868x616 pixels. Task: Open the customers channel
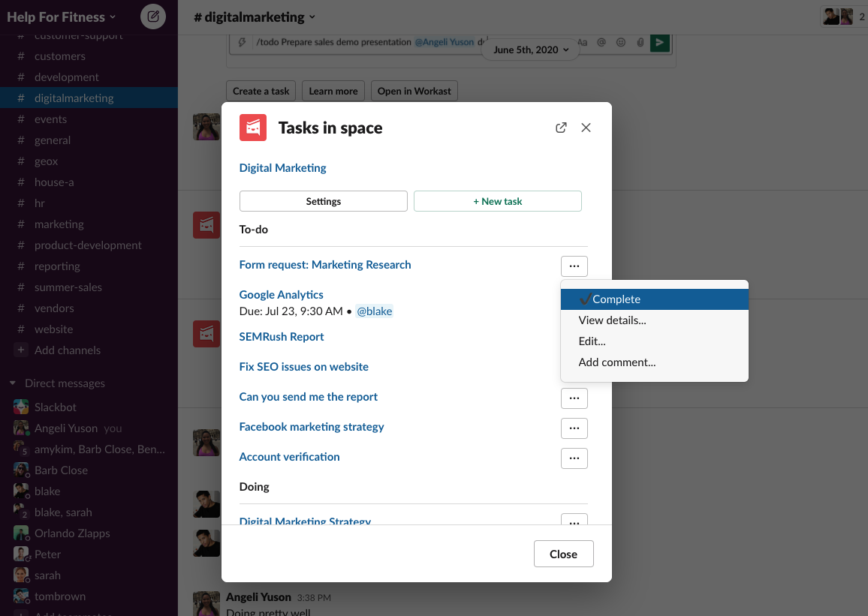point(89,56)
